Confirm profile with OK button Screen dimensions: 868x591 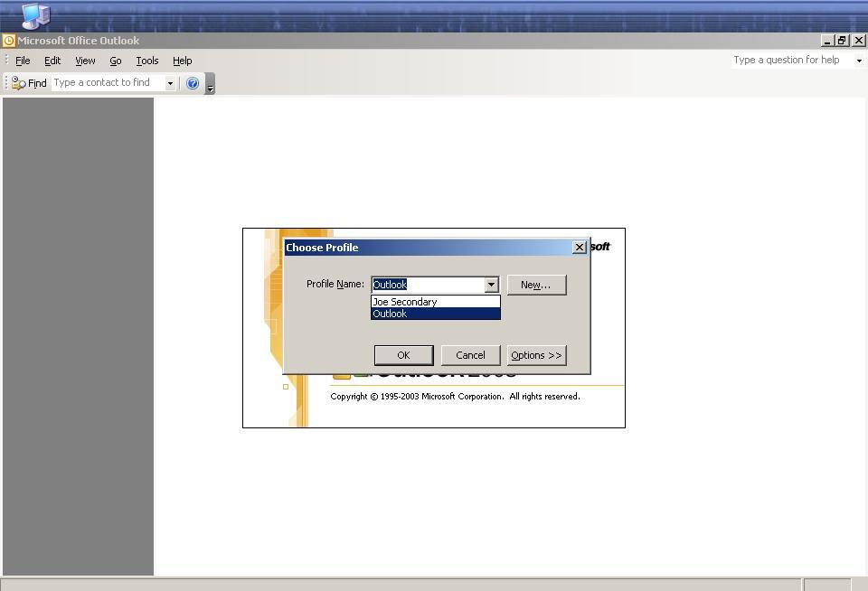coord(403,355)
